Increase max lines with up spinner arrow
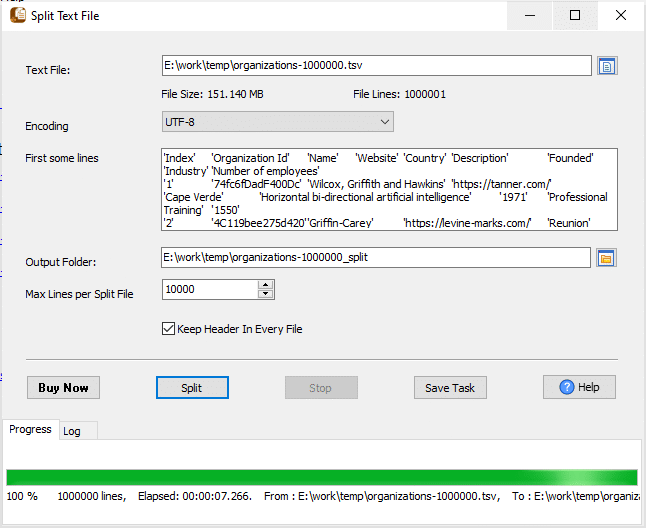This screenshot has height=528, width=646. tap(265, 284)
